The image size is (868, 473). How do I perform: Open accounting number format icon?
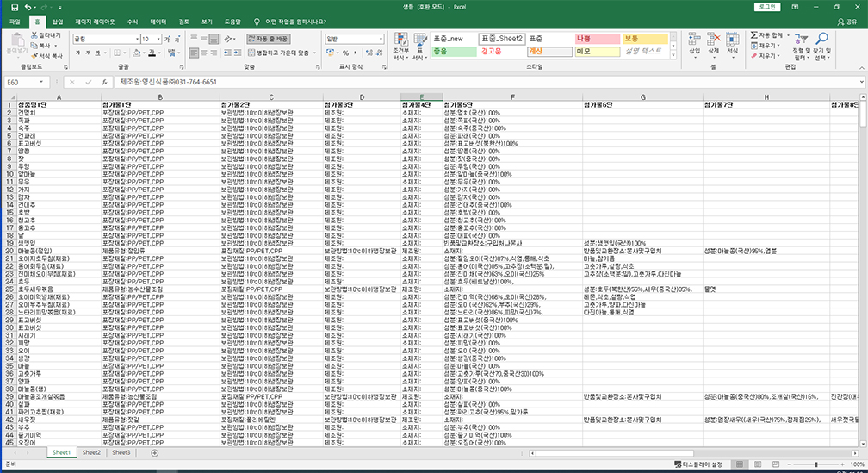[330, 53]
